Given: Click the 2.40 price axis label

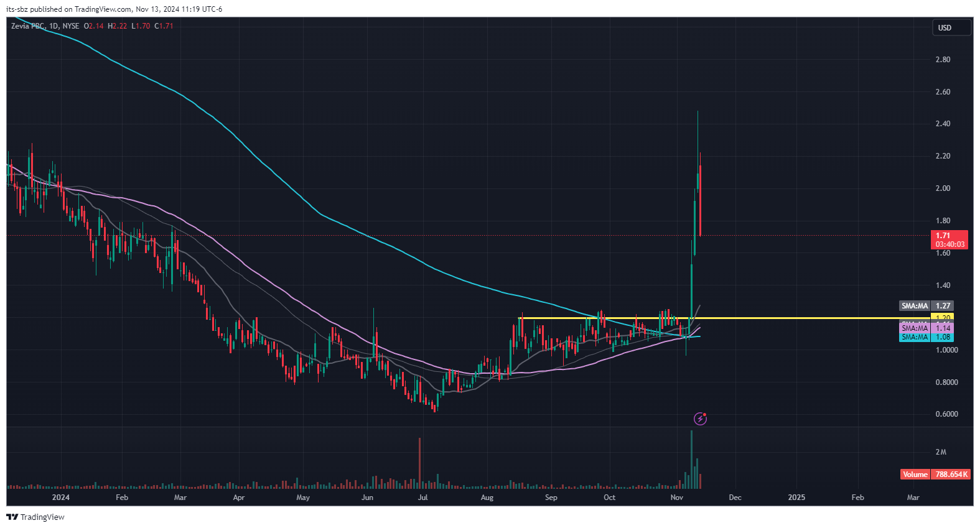Looking at the screenshot, I should pos(943,124).
